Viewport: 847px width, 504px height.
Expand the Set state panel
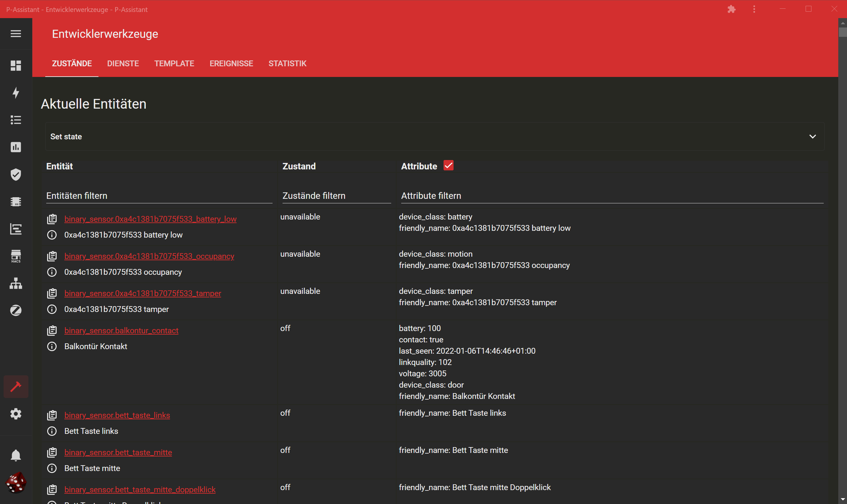(812, 136)
